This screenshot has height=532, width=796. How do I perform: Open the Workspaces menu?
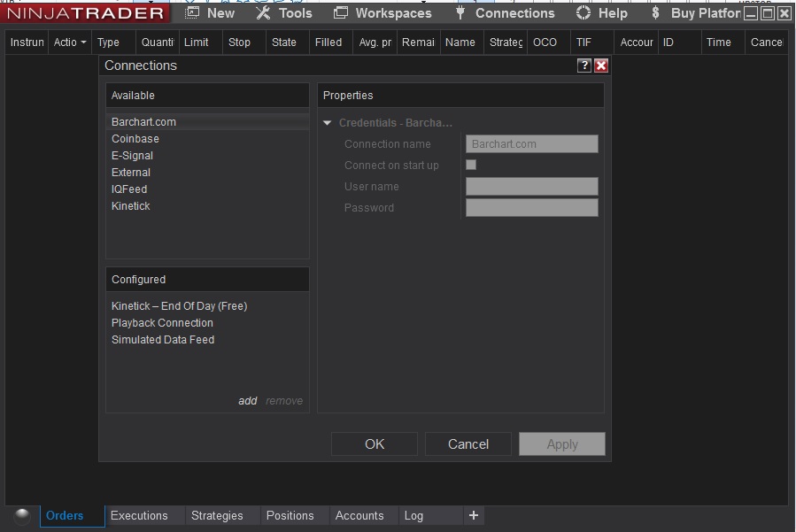click(383, 12)
